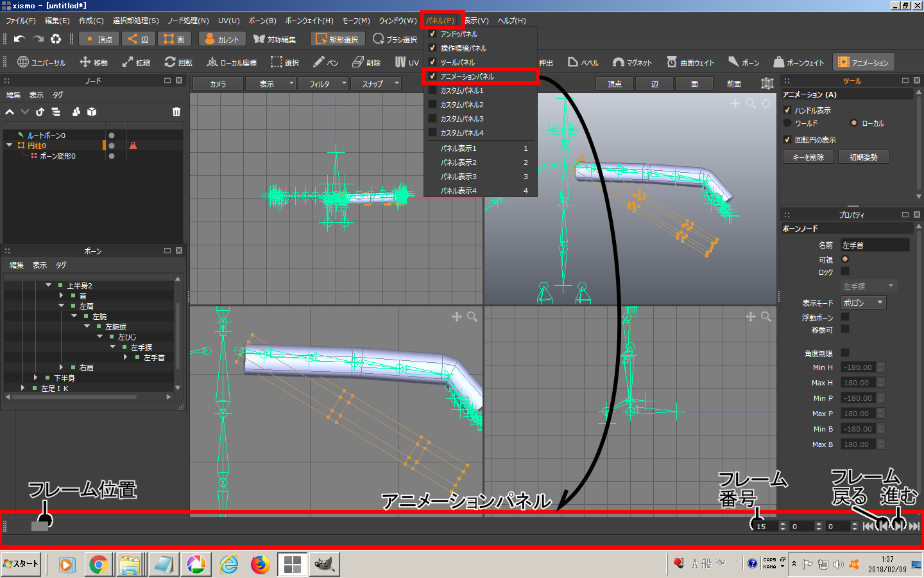Viewport: 924px width, 578px height.
Task: Select the 曲面ウェイト surface weight tool
Action: [x=690, y=62]
